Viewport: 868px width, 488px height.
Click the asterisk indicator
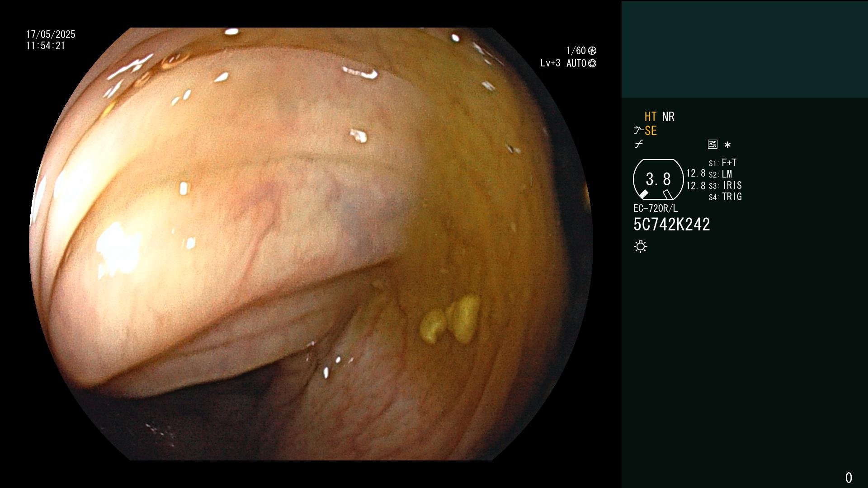tap(727, 145)
